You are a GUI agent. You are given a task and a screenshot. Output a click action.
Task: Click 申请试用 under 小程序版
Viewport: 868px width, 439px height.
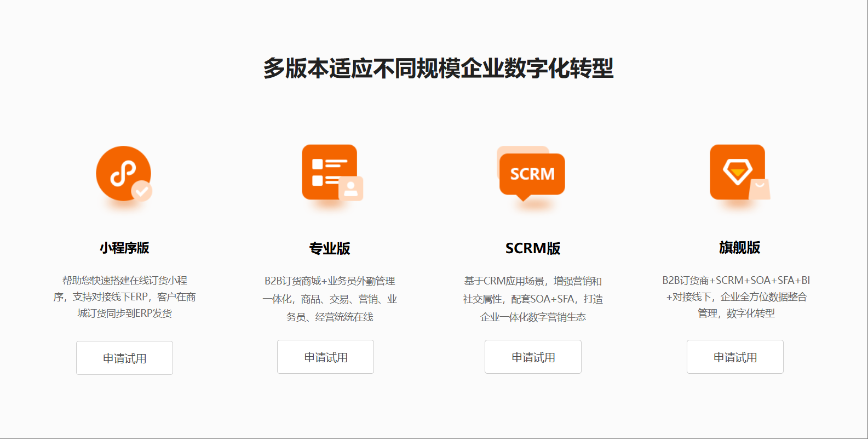click(x=124, y=358)
